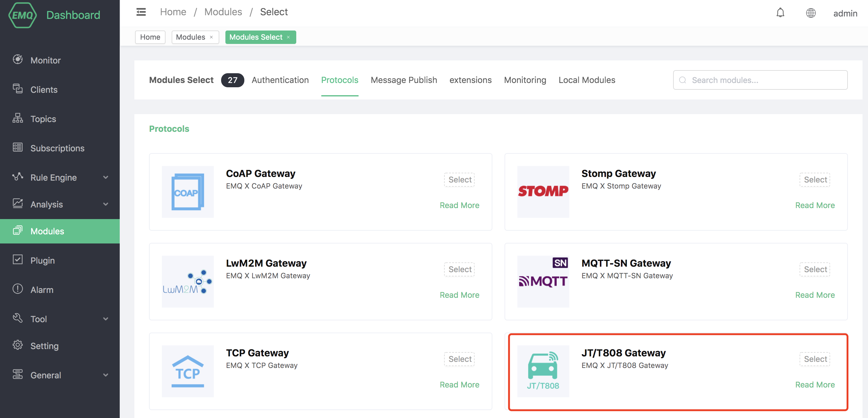Select the Stomp Gateway module
Screen dimensions: 868x418
coord(815,180)
